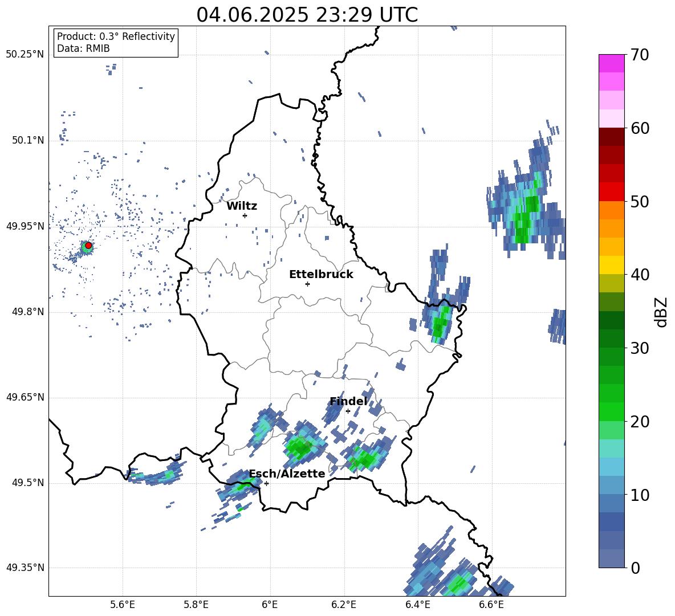Click the 50 colorbar tick label
Image resolution: width=675 pixels, height=616 pixels.
point(639,202)
